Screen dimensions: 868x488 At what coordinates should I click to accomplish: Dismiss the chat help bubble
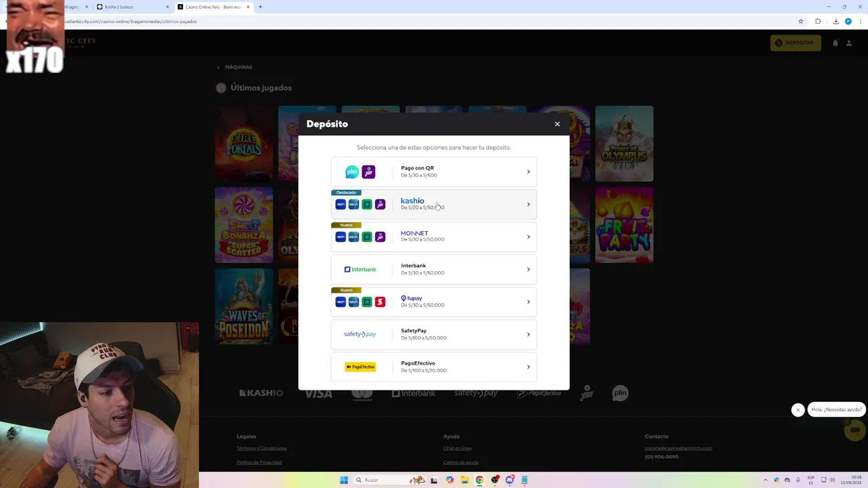click(x=798, y=409)
